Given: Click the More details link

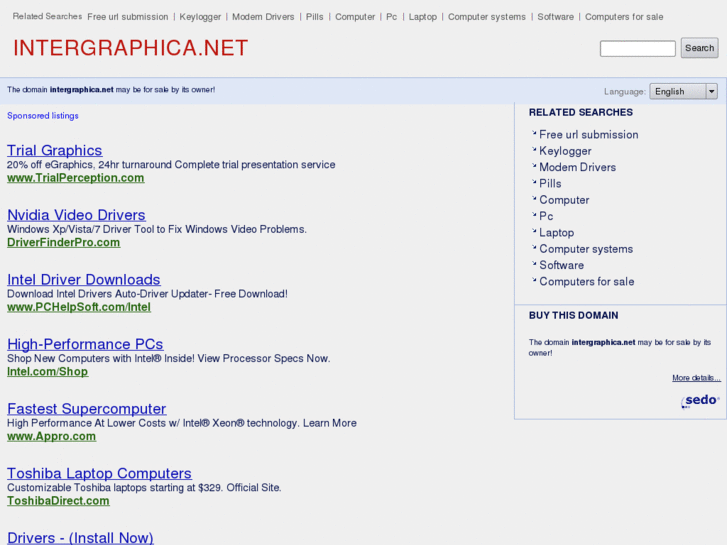Looking at the screenshot, I should [x=696, y=378].
